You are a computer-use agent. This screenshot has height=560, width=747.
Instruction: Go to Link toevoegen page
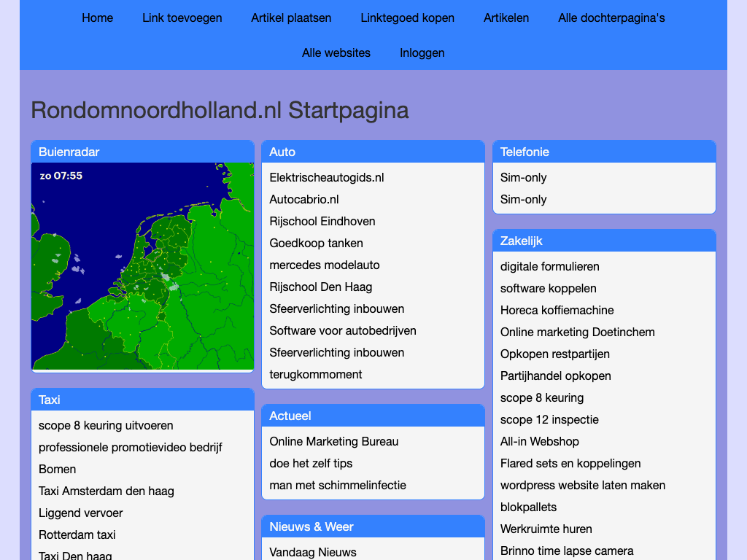(x=182, y=17)
